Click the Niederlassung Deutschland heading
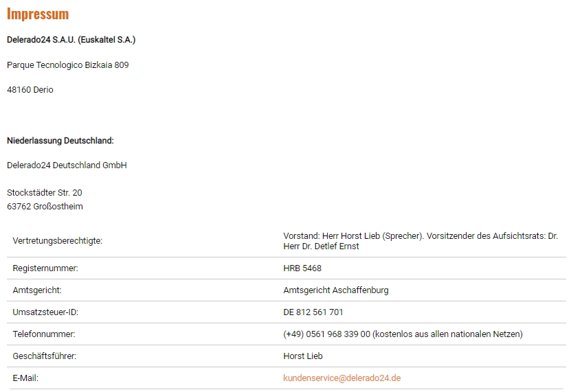Screen dimensions: 571x392 click(60, 141)
